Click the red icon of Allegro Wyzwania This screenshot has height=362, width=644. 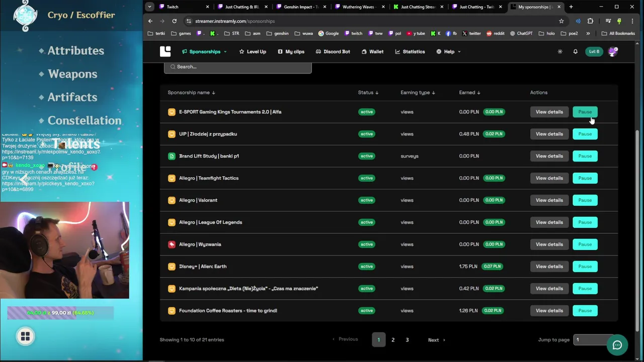172,244
